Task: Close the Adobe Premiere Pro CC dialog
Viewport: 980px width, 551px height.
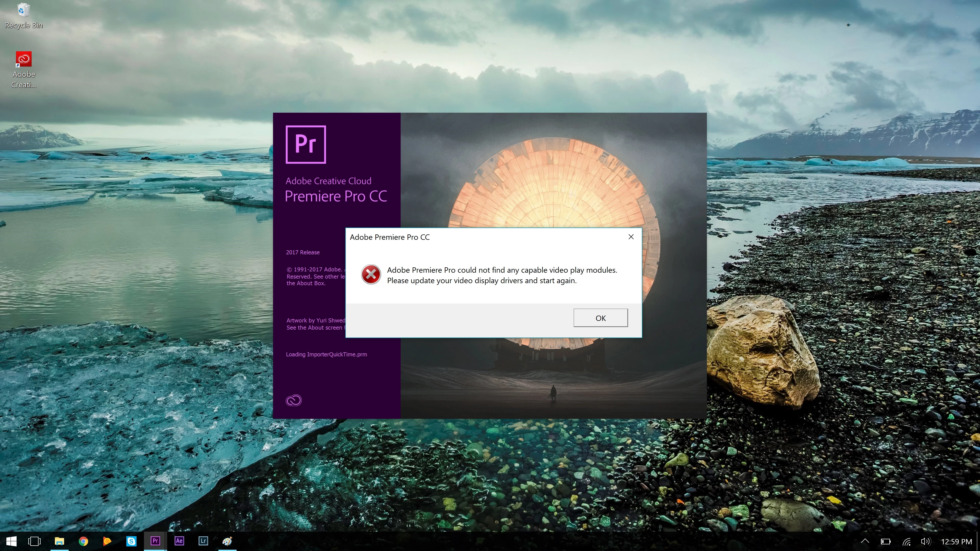Action: [631, 237]
